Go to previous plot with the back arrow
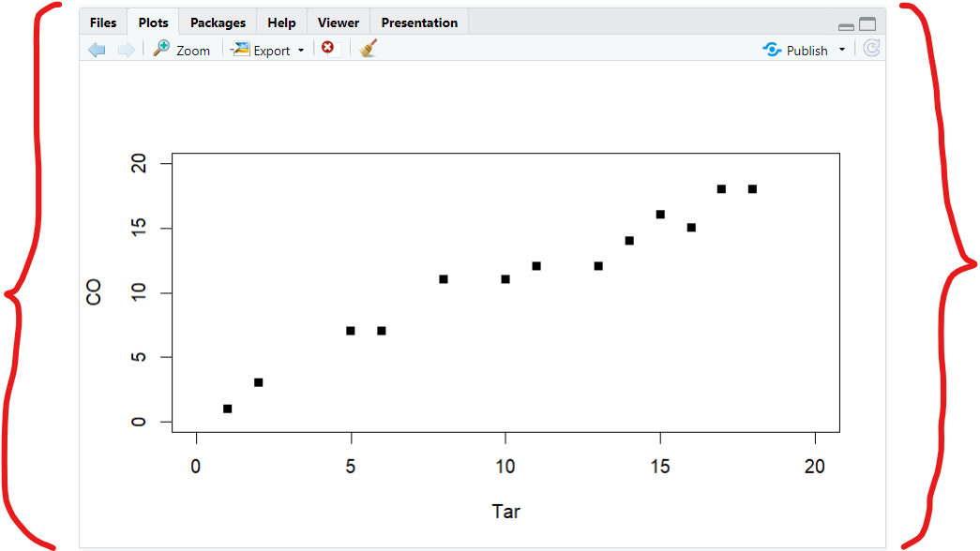 tap(97, 50)
